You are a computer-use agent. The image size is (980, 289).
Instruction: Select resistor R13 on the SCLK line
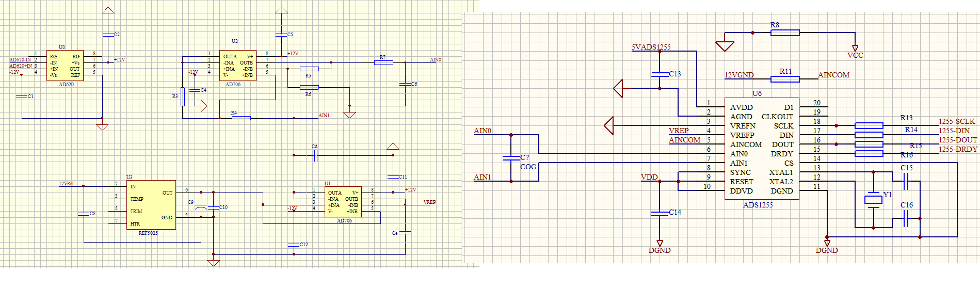pyautogui.click(x=869, y=125)
